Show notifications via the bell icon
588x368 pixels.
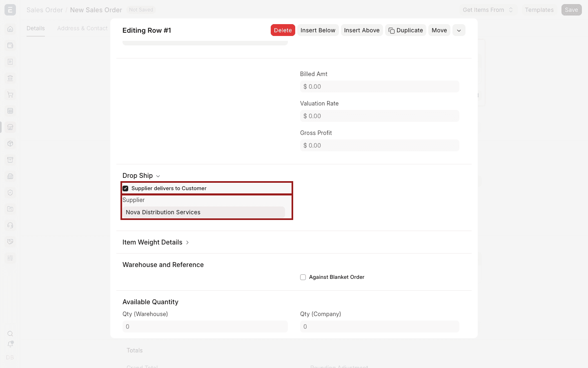(10, 344)
